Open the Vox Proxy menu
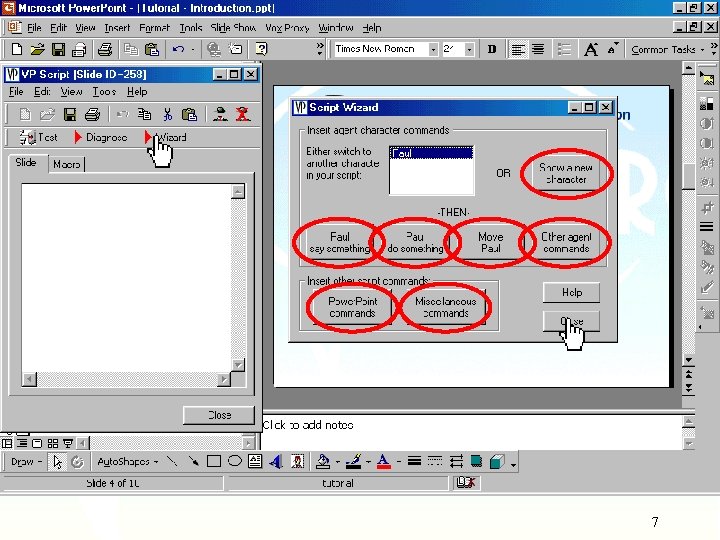Screen dimensions: 720x540 coord(287,28)
